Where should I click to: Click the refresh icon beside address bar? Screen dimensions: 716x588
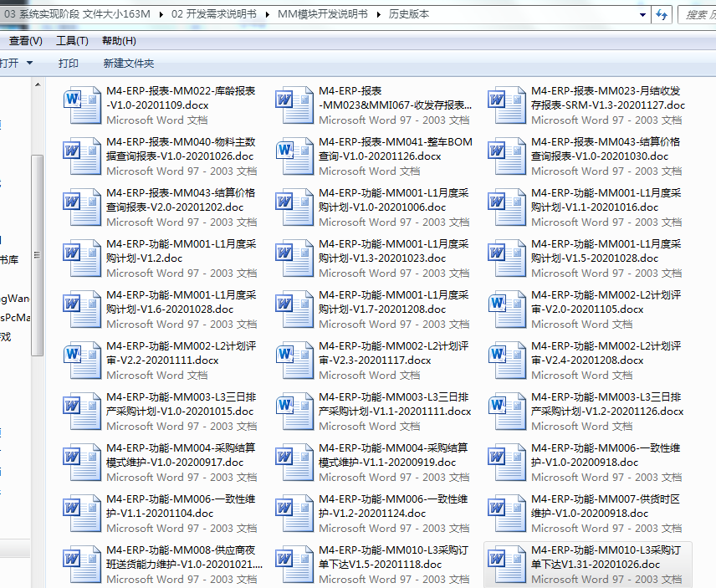click(662, 14)
